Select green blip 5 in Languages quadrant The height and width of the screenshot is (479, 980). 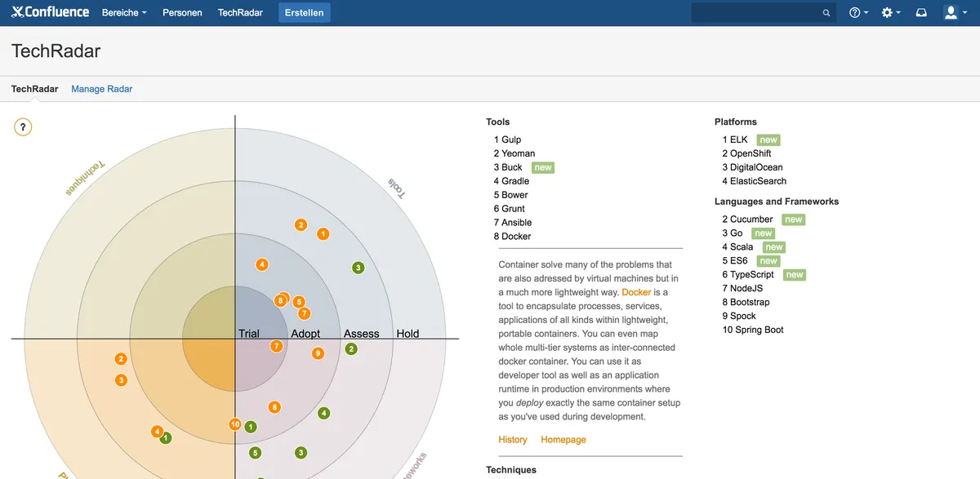[x=255, y=453]
